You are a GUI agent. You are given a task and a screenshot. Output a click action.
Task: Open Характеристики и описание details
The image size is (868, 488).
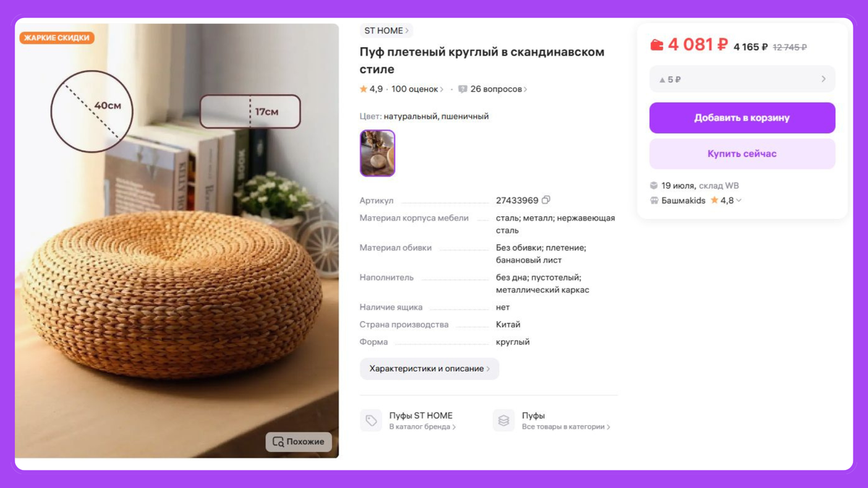pyautogui.click(x=430, y=369)
